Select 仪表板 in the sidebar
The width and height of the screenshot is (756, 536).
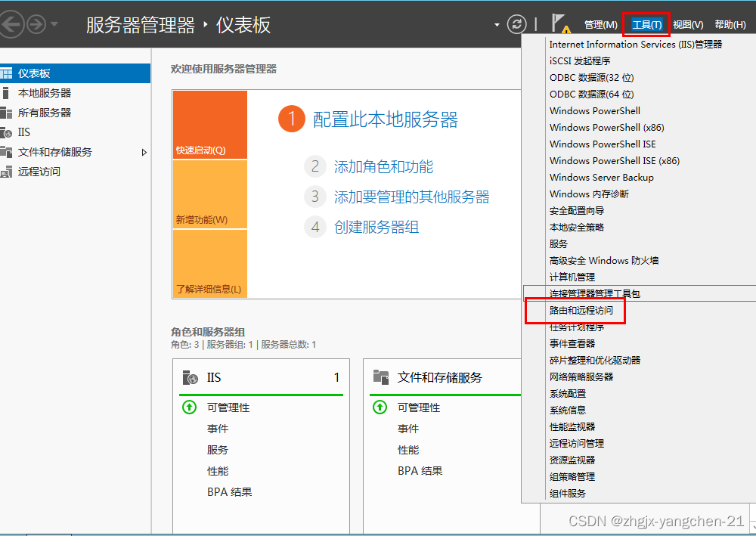point(75,73)
